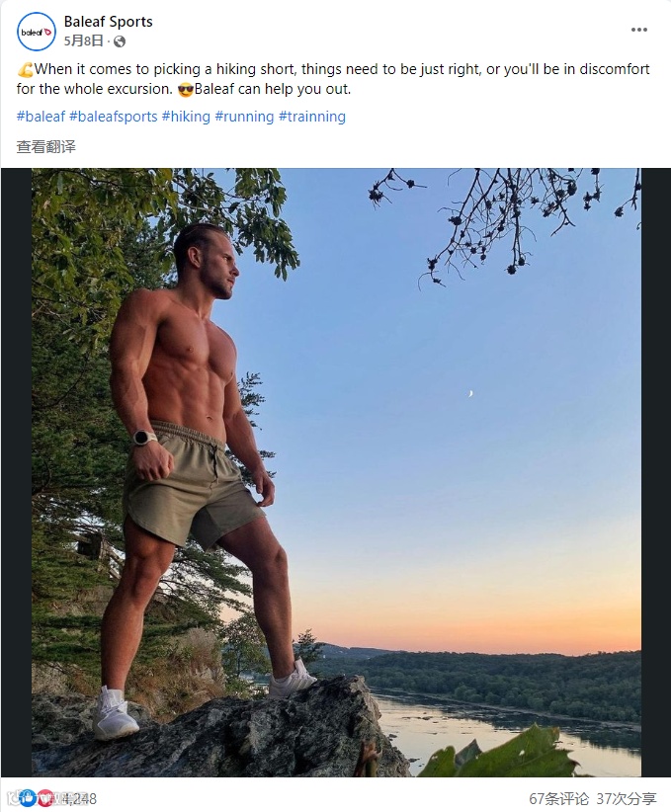The height and width of the screenshot is (812, 671).
Task: Click the flexing arm emoji in post
Action: [25, 70]
